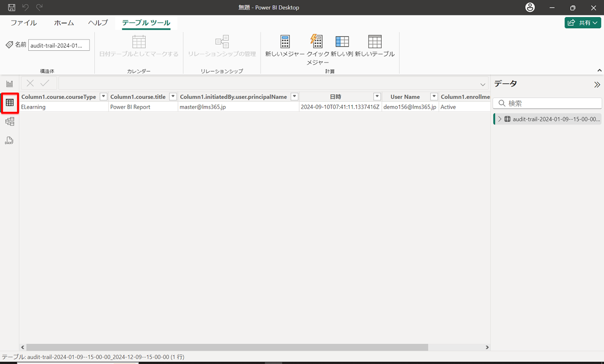The width and height of the screenshot is (604, 364).
Task: Open filter dropdown for 日時 column
Action: [377, 96]
